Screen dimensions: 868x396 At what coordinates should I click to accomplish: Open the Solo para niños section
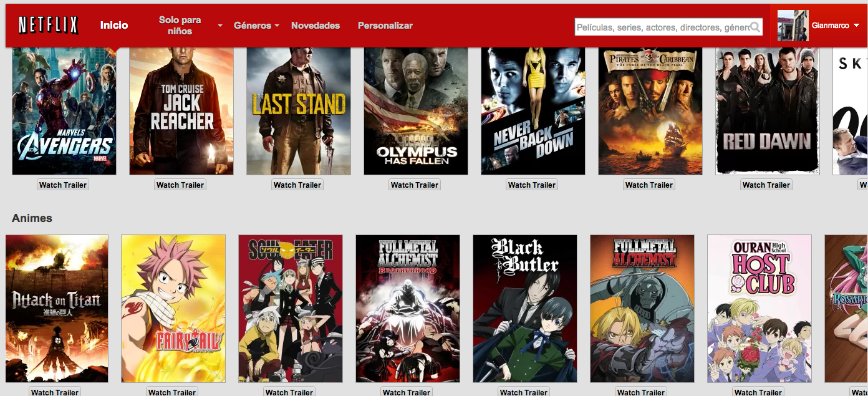tap(180, 26)
